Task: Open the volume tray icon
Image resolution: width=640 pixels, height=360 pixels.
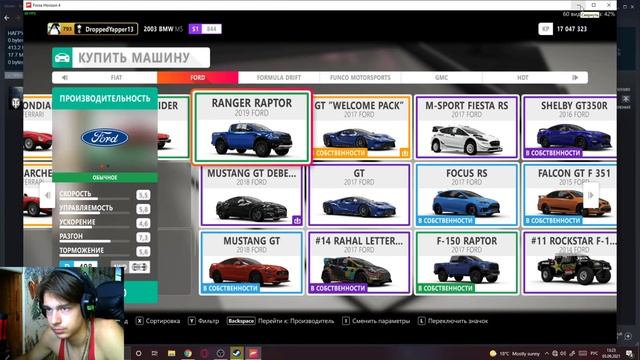Action: pos(563,353)
